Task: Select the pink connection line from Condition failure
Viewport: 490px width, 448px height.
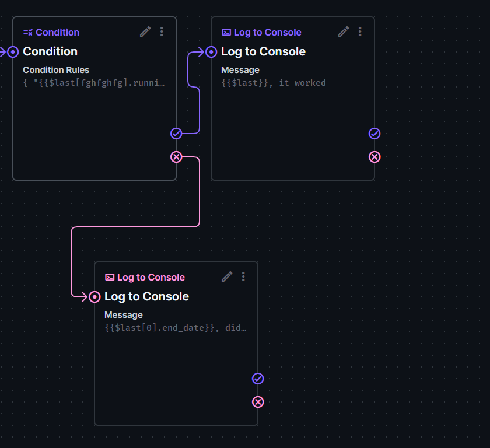Action: tap(134, 227)
